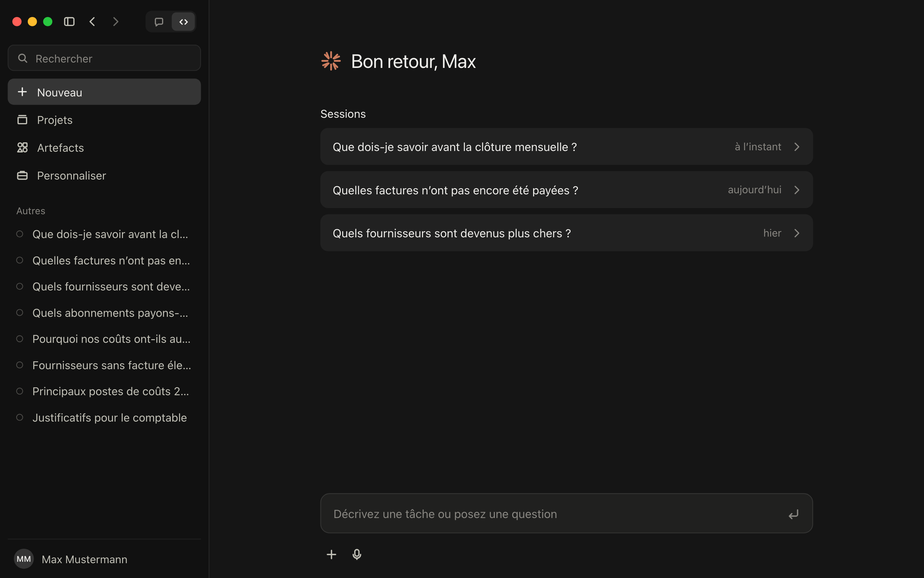This screenshot has height=578, width=924.
Task: Click status circle beside 'Quels abonnements payons-...'
Action: pos(20,313)
